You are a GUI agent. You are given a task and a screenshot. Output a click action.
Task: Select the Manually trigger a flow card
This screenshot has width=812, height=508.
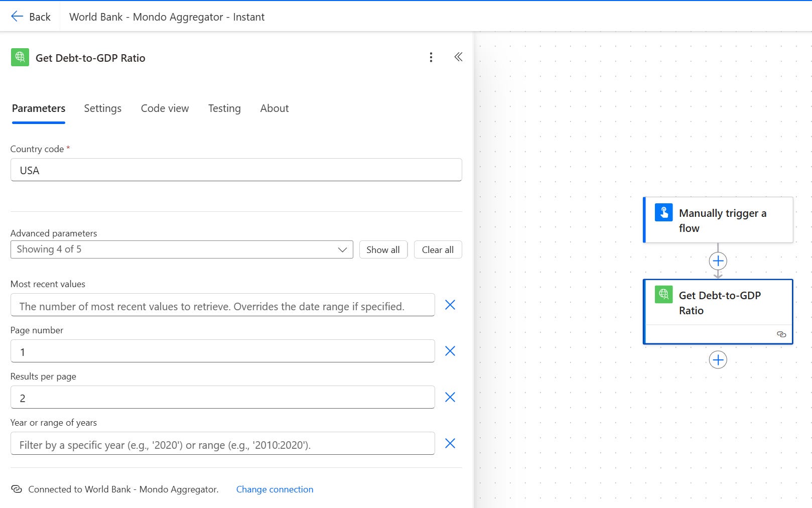coord(718,220)
